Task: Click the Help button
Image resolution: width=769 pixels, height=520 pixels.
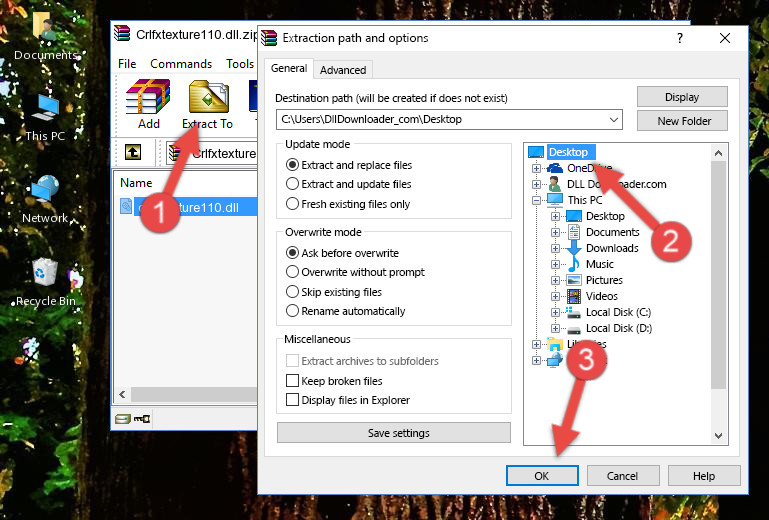Action: (704, 475)
